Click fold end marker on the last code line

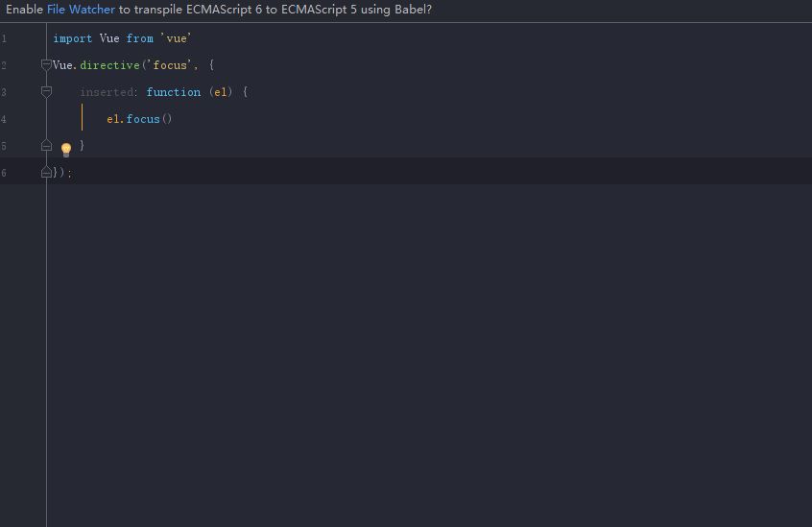click(x=46, y=173)
